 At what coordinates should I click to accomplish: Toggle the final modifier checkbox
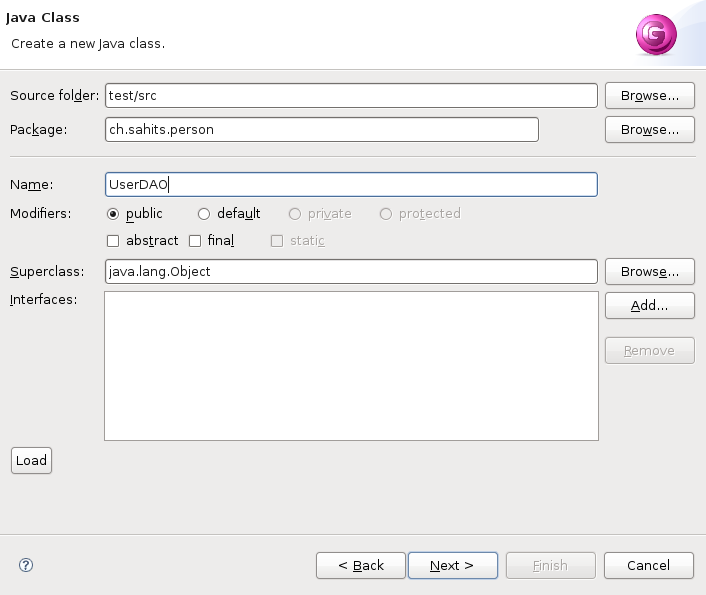[195, 241]
